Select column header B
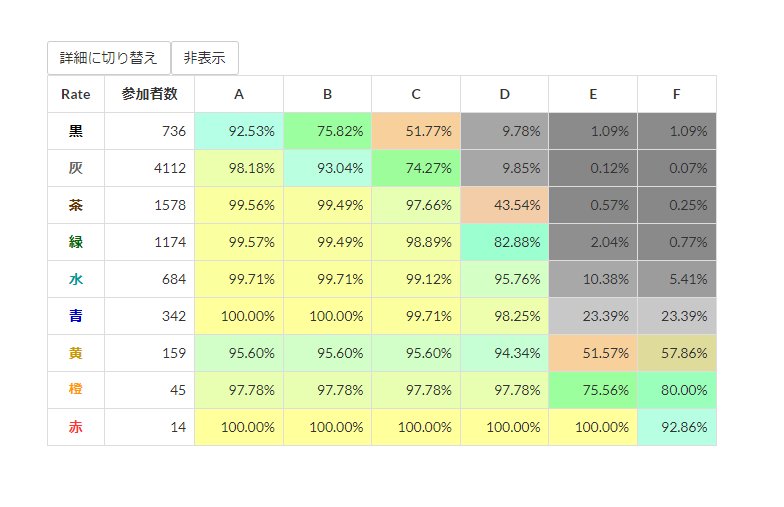This screenshot has width=784, height=507. (x=328, y=94)
